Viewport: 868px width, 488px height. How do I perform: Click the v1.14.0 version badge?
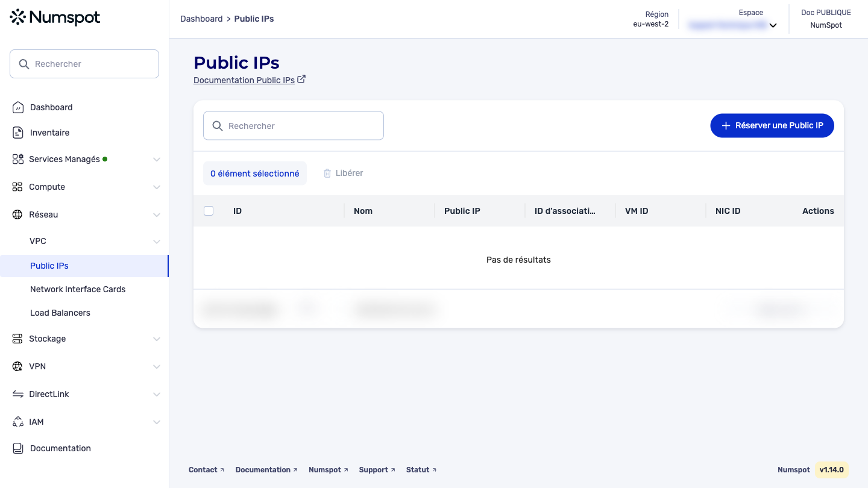click(832, 470)
